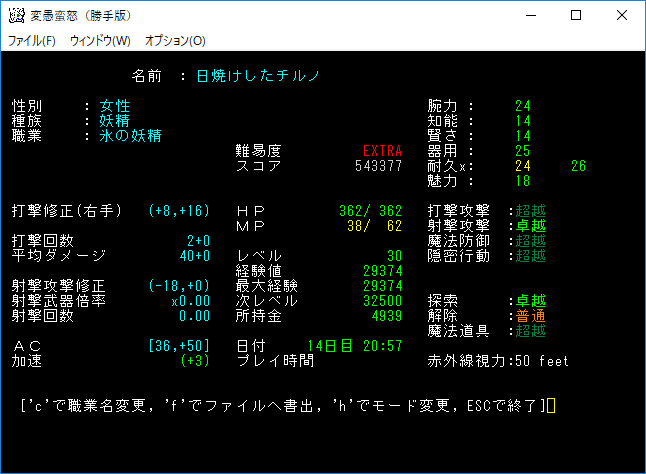Maximize the 変愚蛮怒 window
The image size is (646, 474).
coord(576,15)
